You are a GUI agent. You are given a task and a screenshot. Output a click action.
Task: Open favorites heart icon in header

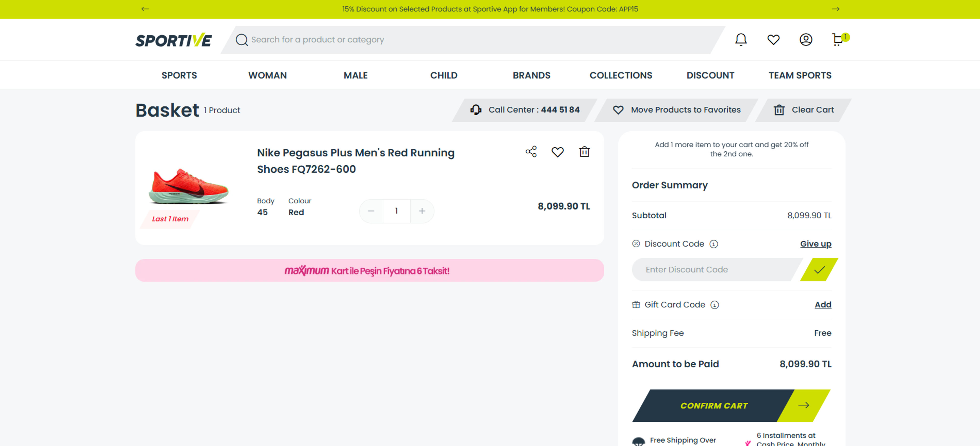[x=773, y=40]
